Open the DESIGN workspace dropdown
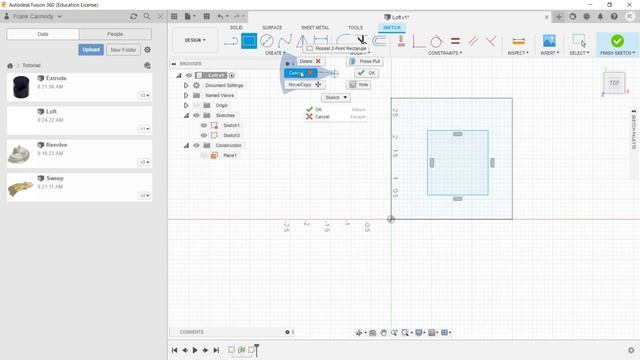The image size is (640, 360). coord(195,40)
